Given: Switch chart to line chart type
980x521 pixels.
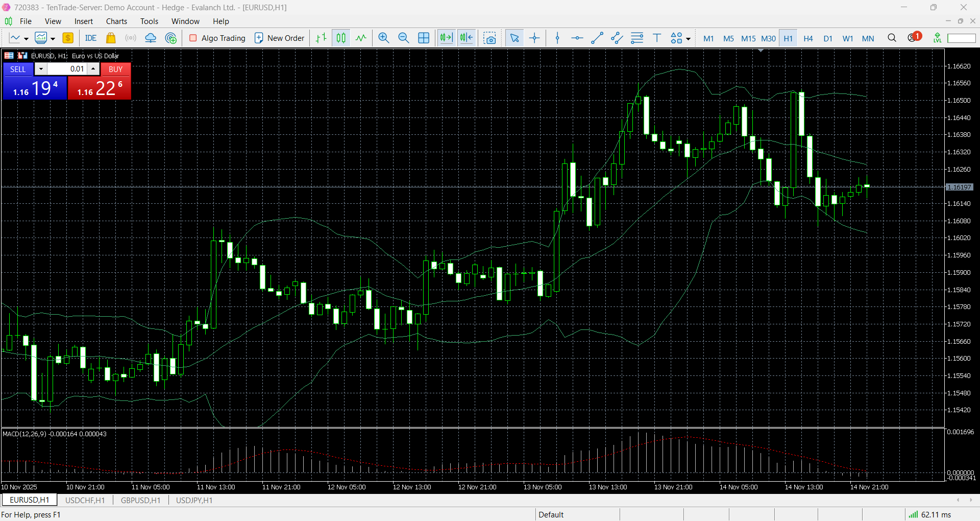Looking at the screenshot, I should [x=361, y=38].
